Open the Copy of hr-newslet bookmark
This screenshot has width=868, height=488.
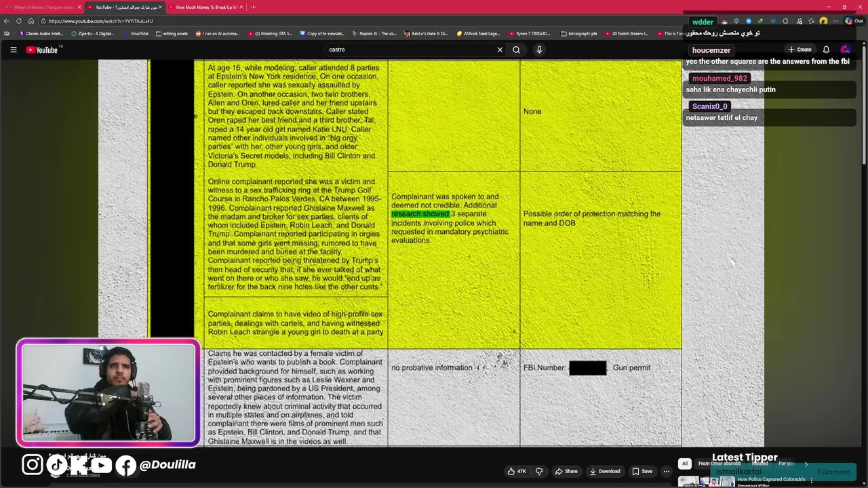[x=322, y=33]
